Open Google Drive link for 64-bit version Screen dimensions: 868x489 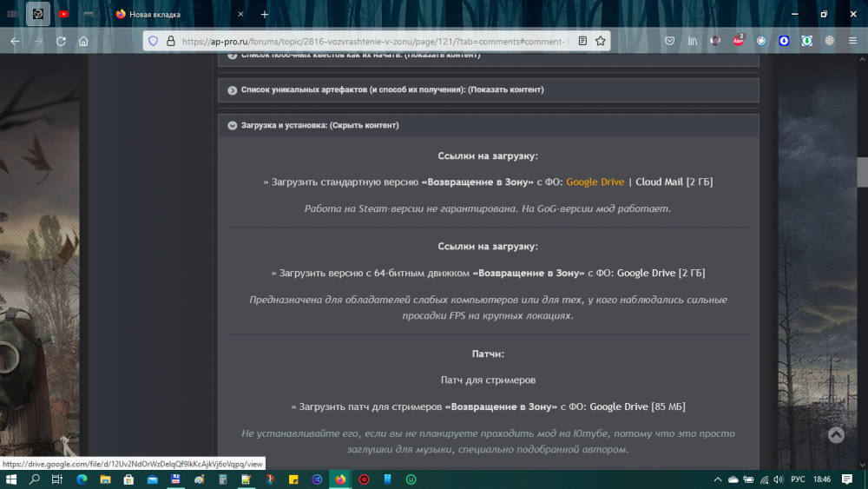click(x=646, y=273)
